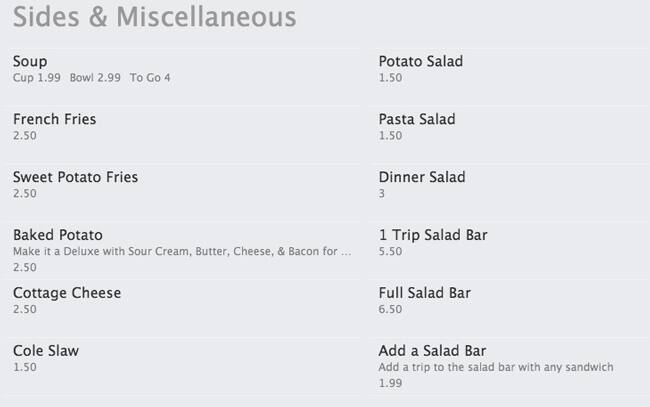Select the Soup menu item
This screenshot has width=650, height=407.
coord(30,62)
